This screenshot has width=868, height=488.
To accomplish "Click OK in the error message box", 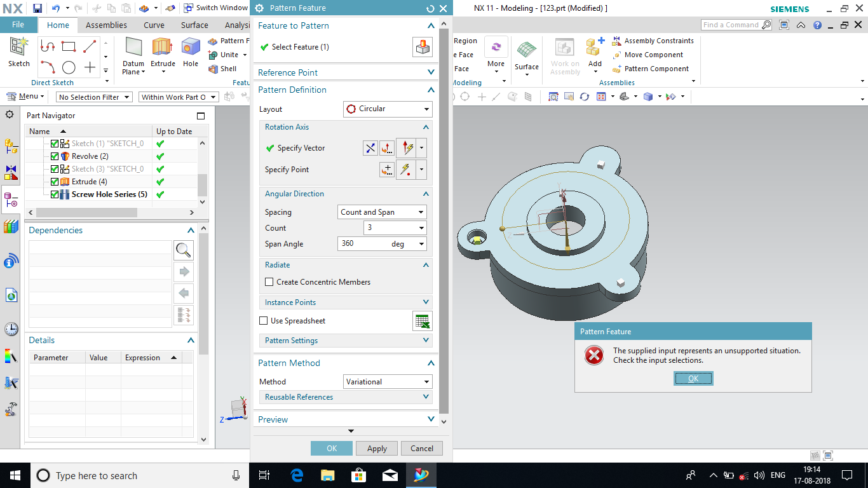I will pos(693,379).
